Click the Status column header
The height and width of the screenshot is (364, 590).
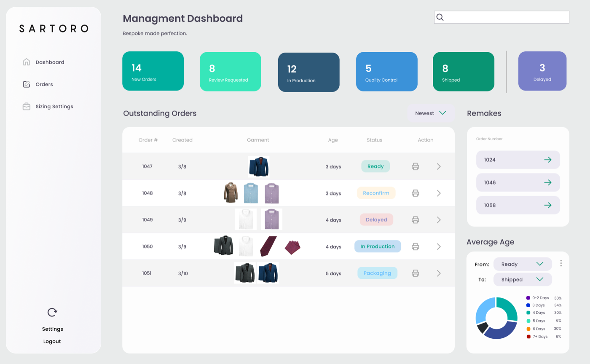[x=374, y=140]
